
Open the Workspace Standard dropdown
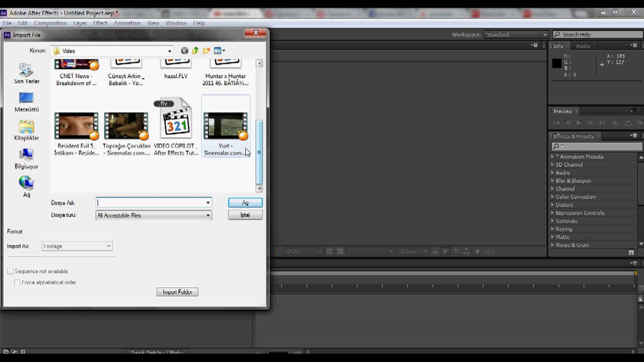coord(516,35)
